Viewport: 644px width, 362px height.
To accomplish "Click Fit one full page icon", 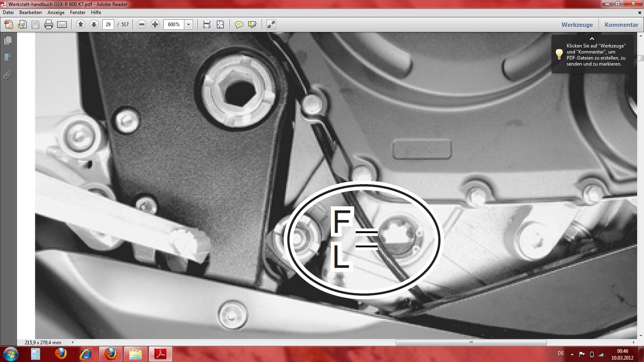I will [x=221, y=25].
